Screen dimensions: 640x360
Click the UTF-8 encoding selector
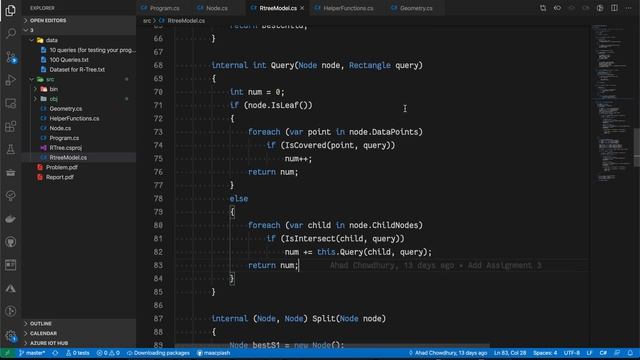pos(572,353)
